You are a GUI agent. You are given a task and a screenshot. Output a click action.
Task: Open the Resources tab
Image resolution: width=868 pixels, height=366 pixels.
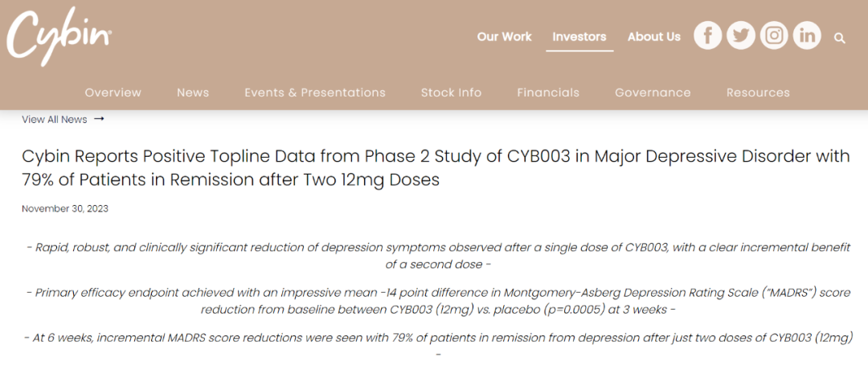click(758, 93)
